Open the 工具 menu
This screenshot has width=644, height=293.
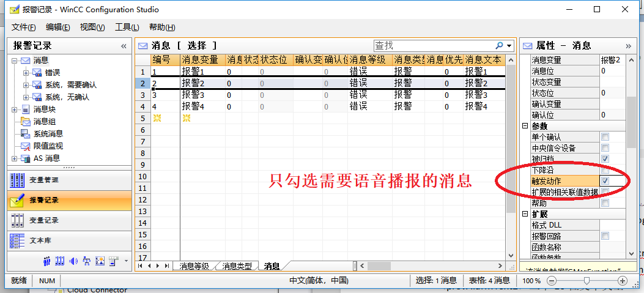coord(127,28)
